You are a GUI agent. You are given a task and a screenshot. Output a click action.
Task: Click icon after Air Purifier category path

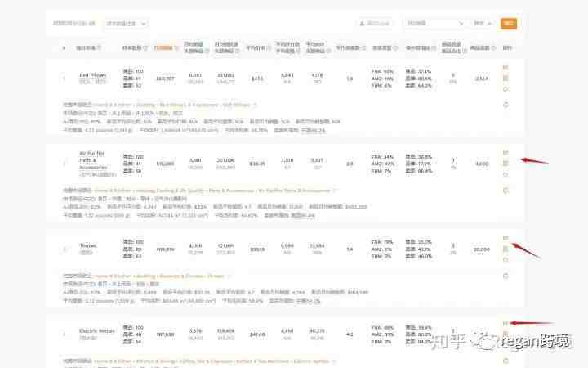coord(335,191)
